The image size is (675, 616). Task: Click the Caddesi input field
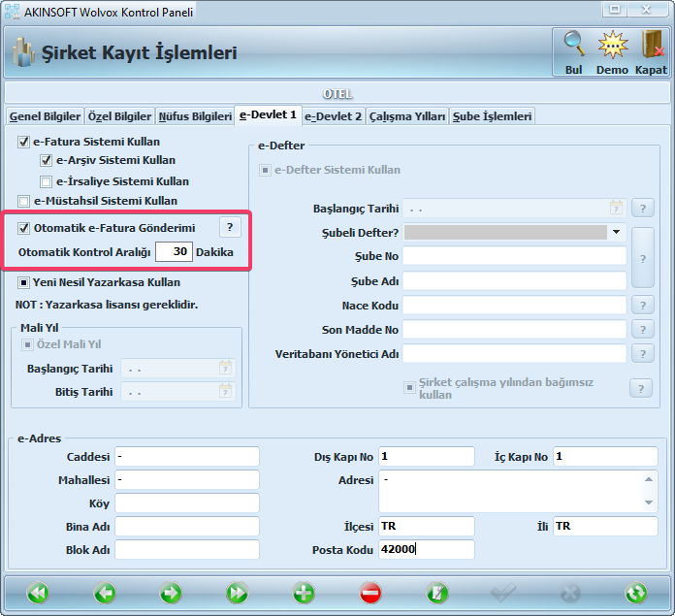(187, 456)
